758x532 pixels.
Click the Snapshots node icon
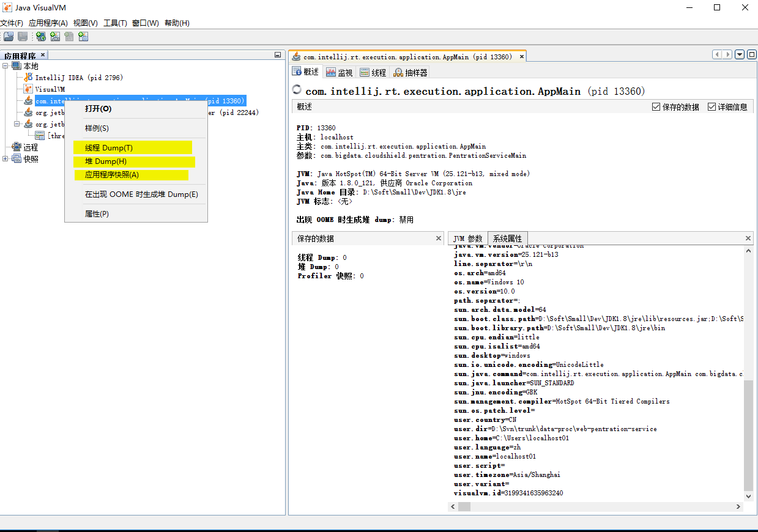click(17, 159)
